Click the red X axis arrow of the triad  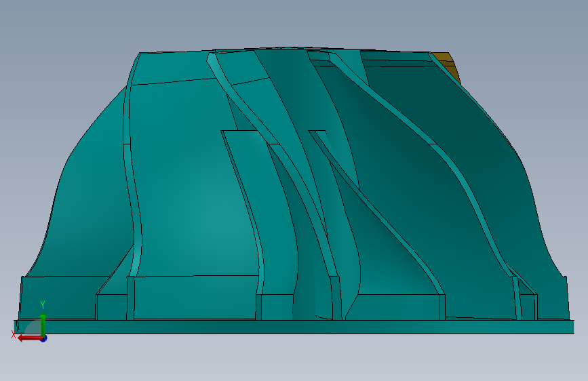pos(29,338)
